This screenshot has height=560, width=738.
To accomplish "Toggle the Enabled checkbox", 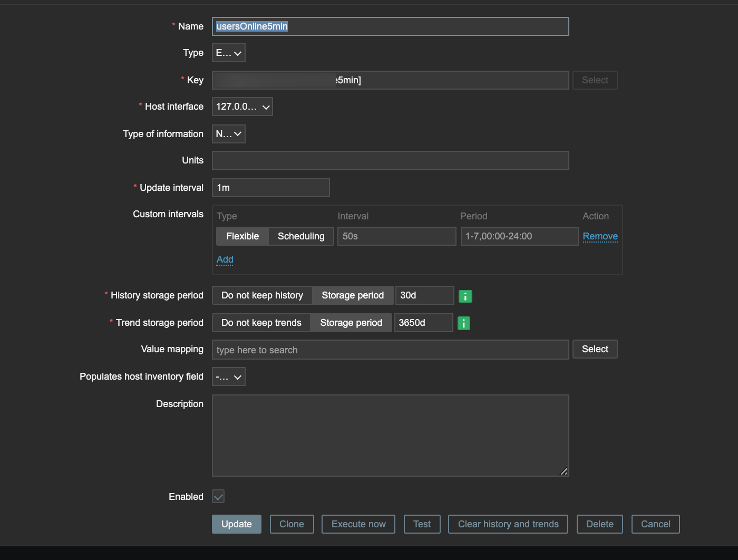I will tap(218, 496).
